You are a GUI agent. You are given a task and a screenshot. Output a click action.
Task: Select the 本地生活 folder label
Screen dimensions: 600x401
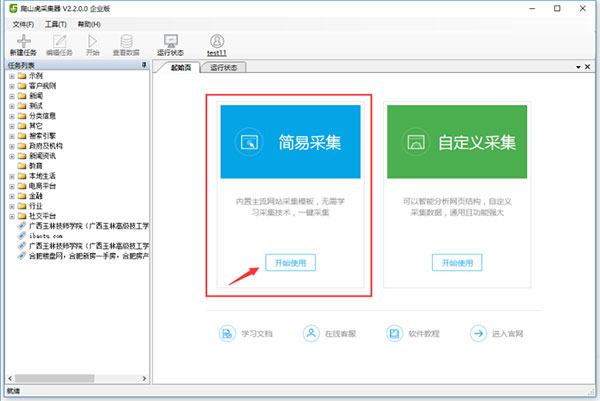coord(42,176)
